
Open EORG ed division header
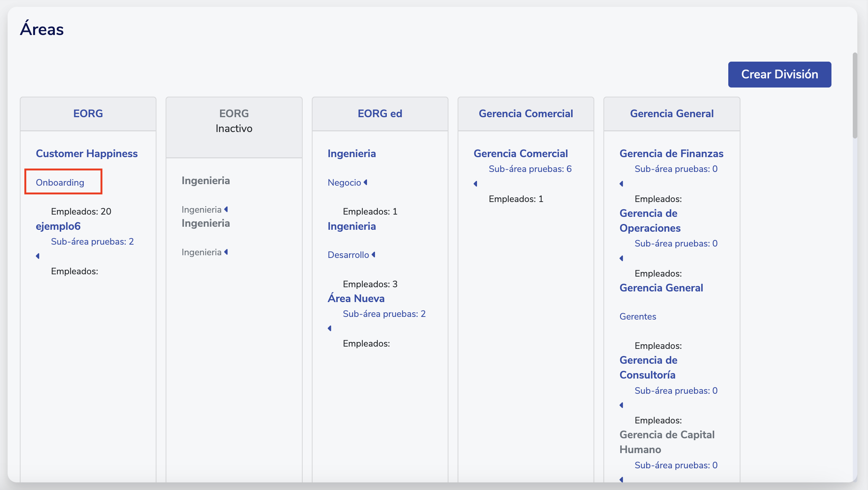pos(380,114)
